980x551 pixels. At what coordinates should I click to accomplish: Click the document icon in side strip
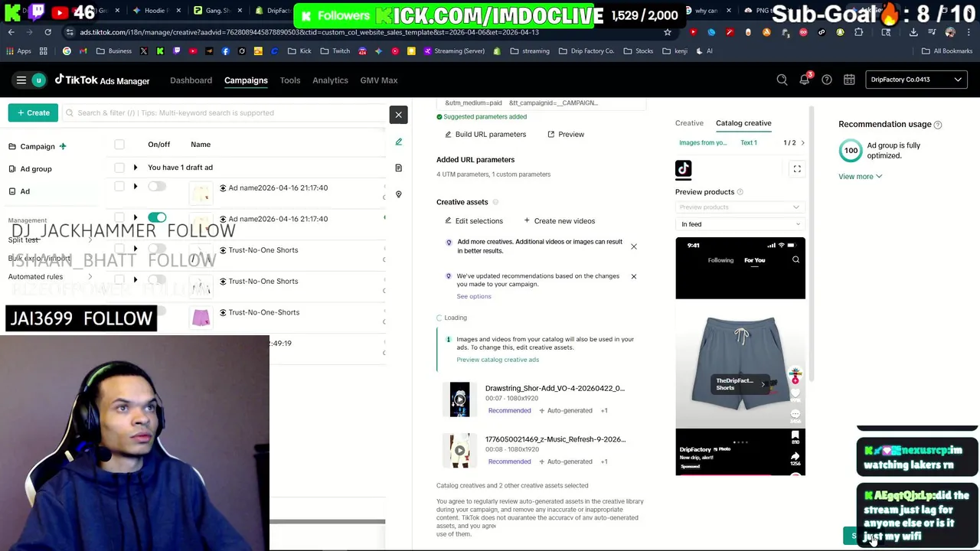(398, 168)
